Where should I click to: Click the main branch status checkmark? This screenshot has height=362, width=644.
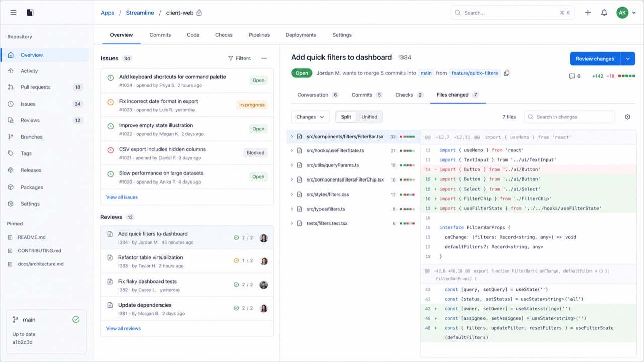[x=76, y=319]
